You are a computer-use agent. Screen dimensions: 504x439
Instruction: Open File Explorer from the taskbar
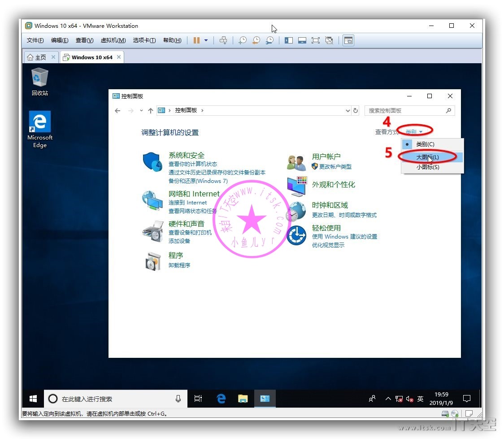tap(243, 399)
